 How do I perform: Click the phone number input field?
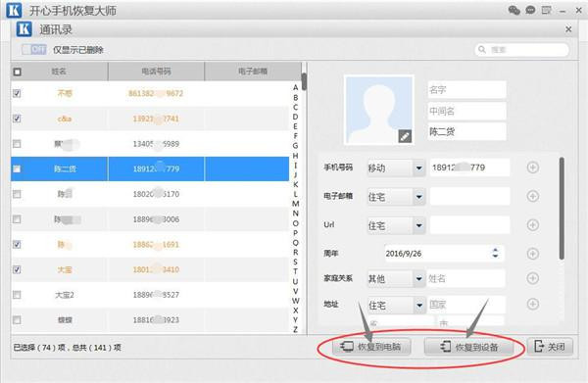(469, 168)
